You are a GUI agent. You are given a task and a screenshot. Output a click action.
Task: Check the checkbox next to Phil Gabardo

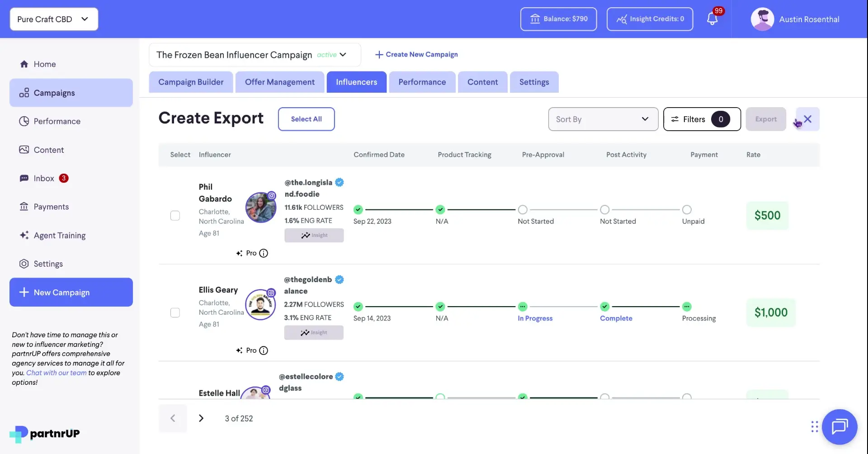pyautogui.click(x=175, y=216)
